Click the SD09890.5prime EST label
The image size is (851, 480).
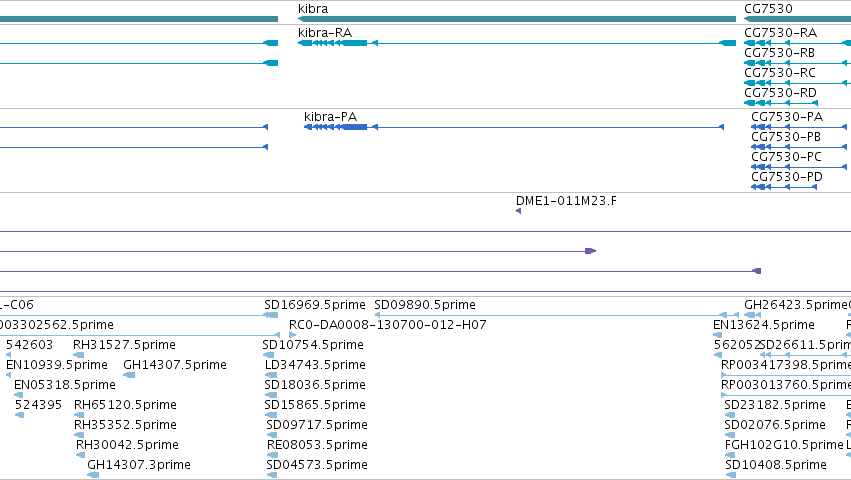[425, 305]
